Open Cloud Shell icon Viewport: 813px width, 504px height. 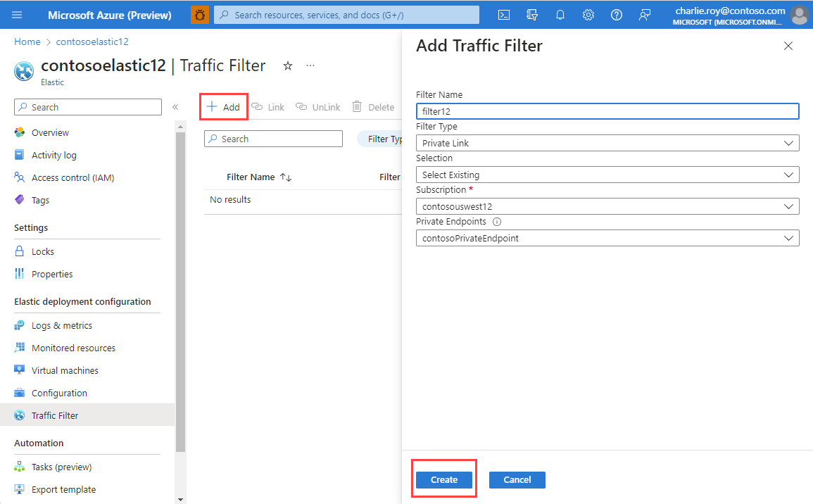click(x=503, y=15)
